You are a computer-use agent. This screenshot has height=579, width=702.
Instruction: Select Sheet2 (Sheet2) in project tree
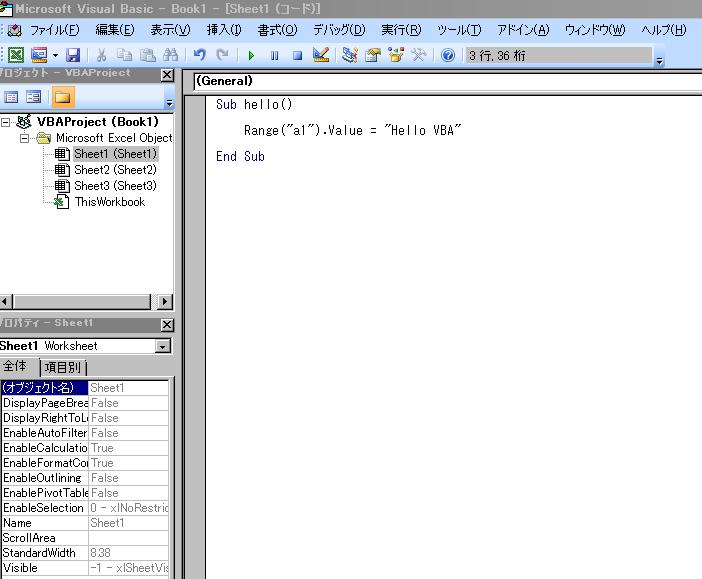click(116, 170)
